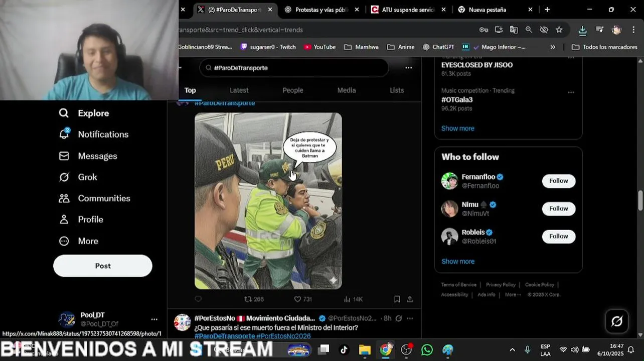Share the meme post
Viewport: 644px width, 361px height.
pyautogui.click(x=410, y=299)
